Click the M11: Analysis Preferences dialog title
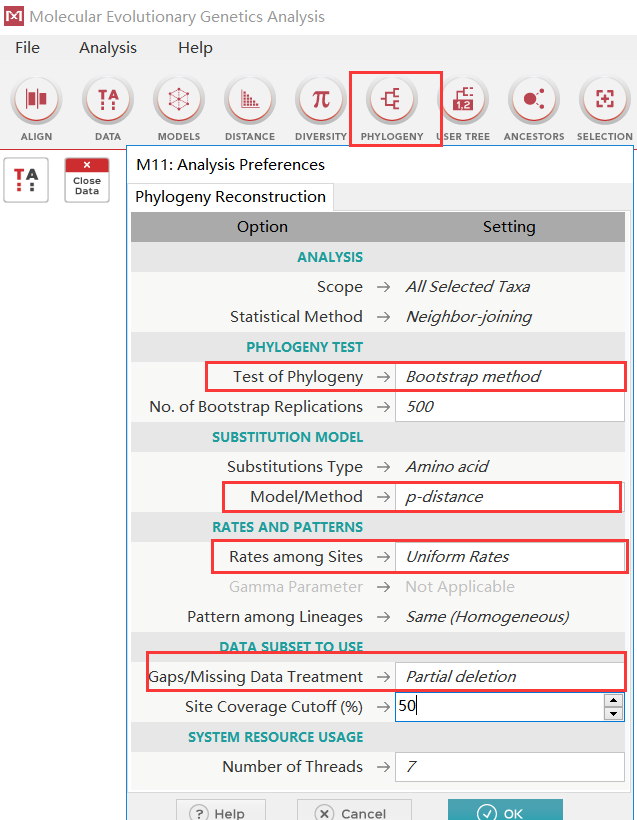The width and height of the screenshot is (637, 820). pyautogui.click(x=230, y=165)
